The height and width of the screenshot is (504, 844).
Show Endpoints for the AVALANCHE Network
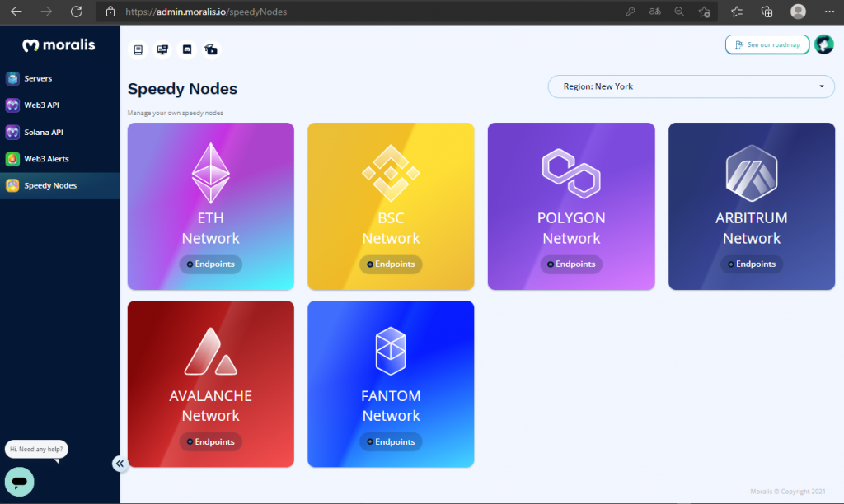pyautogui.click(x=210, y=442)
